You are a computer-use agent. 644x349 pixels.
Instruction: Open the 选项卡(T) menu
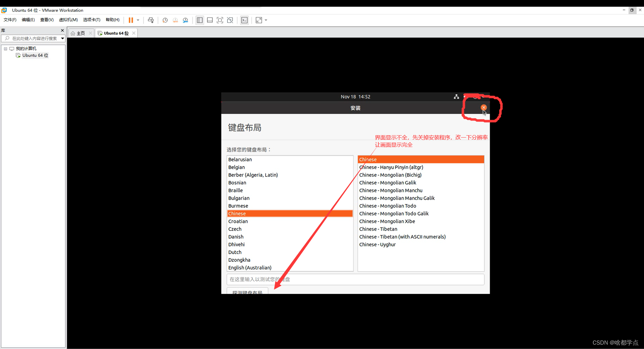[92, 20]
